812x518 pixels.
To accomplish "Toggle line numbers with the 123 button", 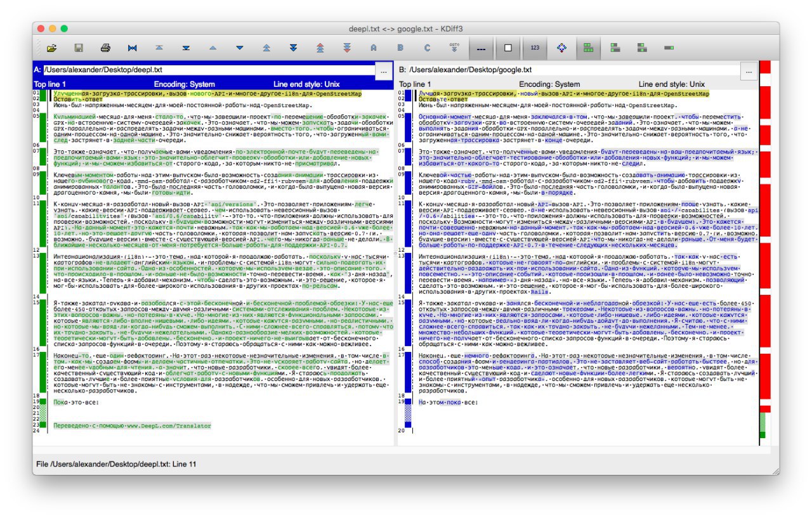I will (x=535, y=48).
